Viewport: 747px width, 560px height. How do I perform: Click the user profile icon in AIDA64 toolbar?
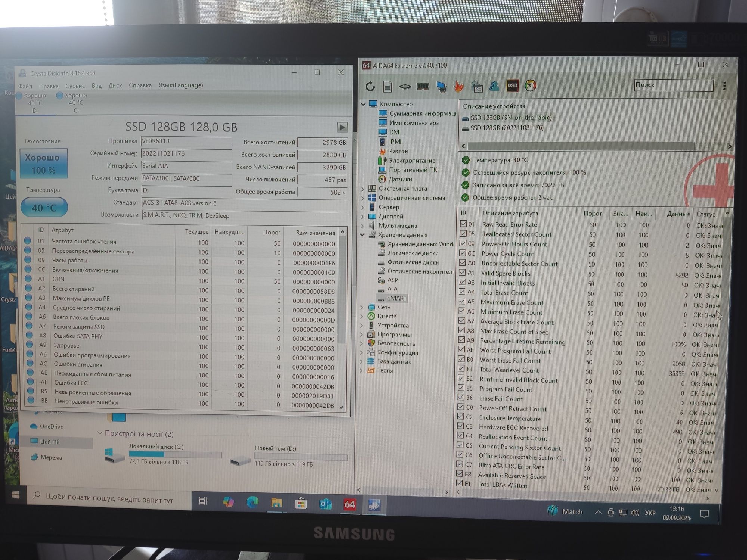pos(494,86)
